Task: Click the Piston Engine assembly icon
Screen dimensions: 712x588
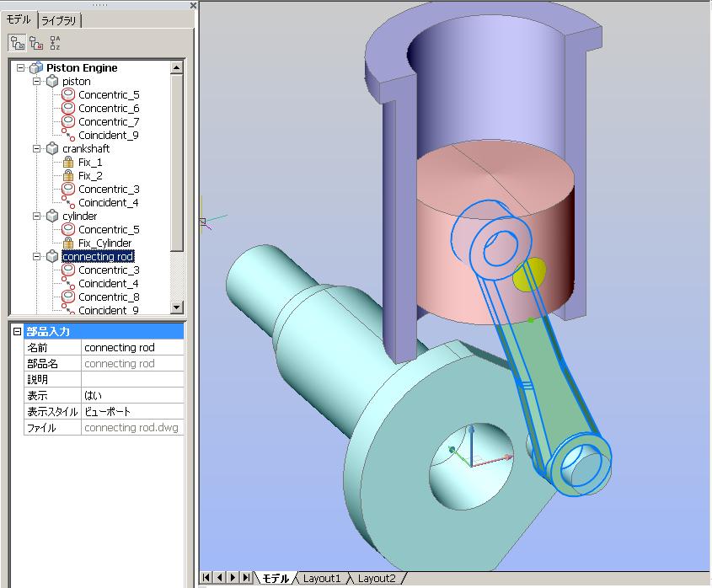Action: point(36,67)
